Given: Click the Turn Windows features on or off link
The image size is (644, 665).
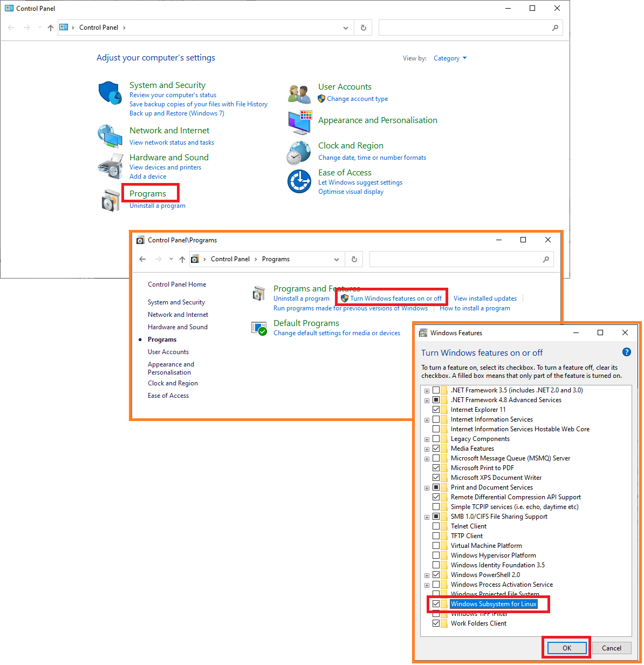Looking at the screenshot, I should point(395,298).
